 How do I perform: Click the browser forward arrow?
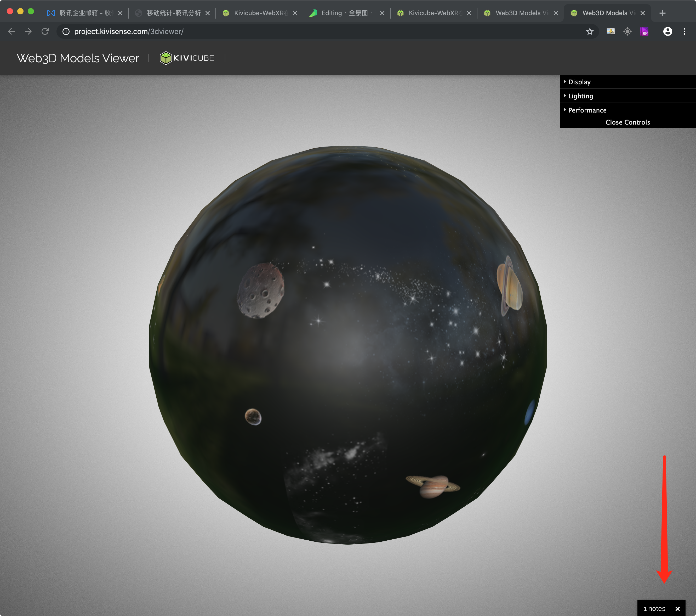click(28, 31)
